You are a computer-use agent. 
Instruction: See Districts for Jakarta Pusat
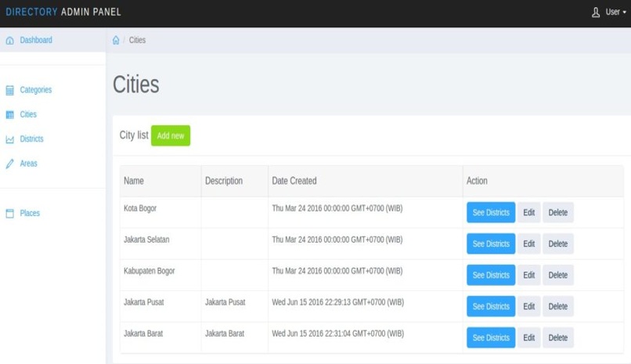click(491, 307)
